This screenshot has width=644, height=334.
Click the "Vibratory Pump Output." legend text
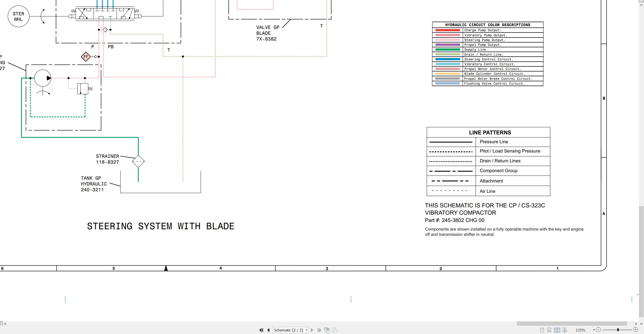[x=486, y=35]
